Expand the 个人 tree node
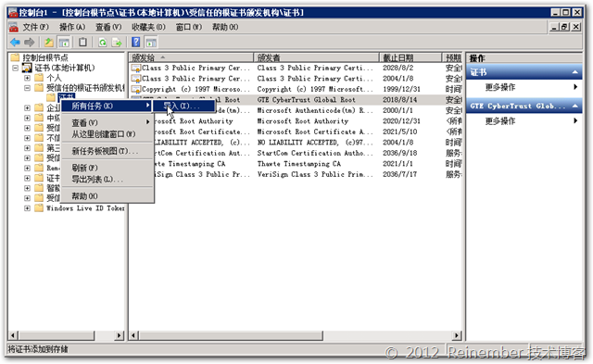 (x=27, y=78)
